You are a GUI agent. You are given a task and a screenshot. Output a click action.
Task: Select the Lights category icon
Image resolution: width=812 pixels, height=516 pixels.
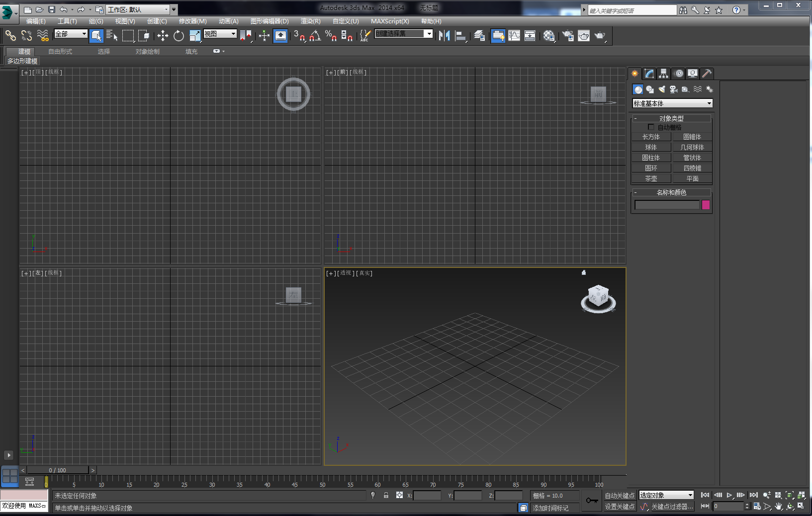coord(662,89)
